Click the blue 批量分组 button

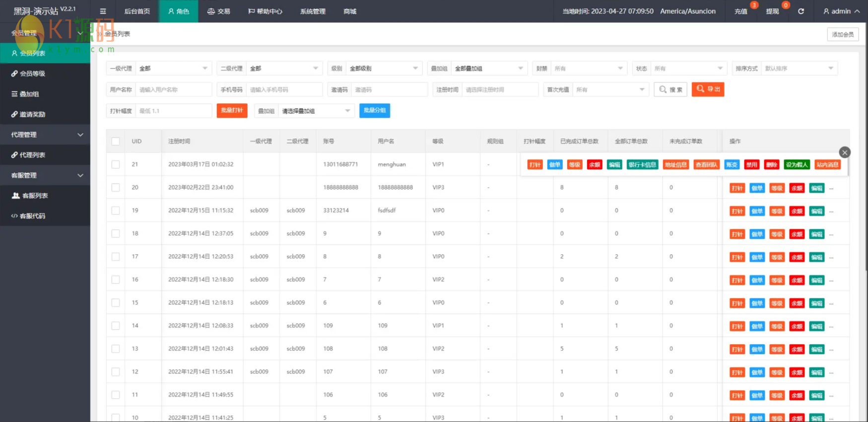click(374, 110)
